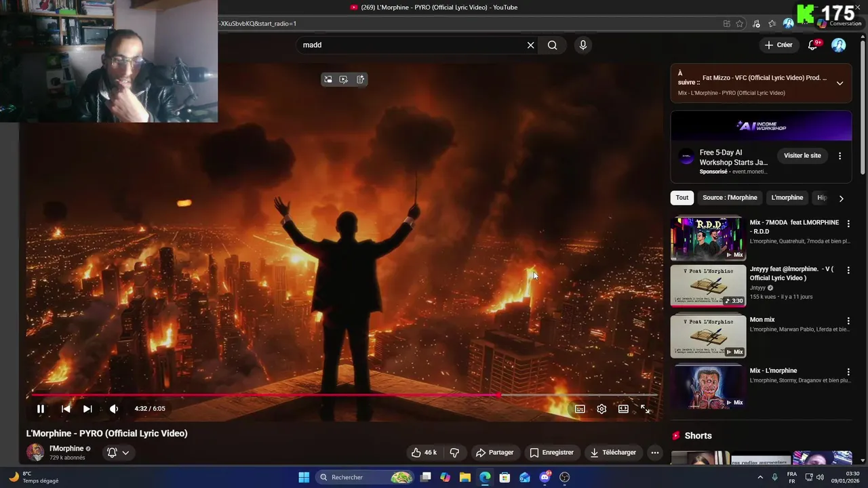Screen dimensions: 868x488
Task: Start voice search with microphone
Action: (583, 45)
